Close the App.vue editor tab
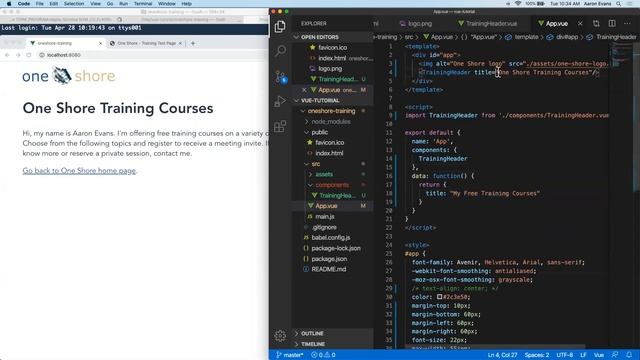 tap(580, 24)
